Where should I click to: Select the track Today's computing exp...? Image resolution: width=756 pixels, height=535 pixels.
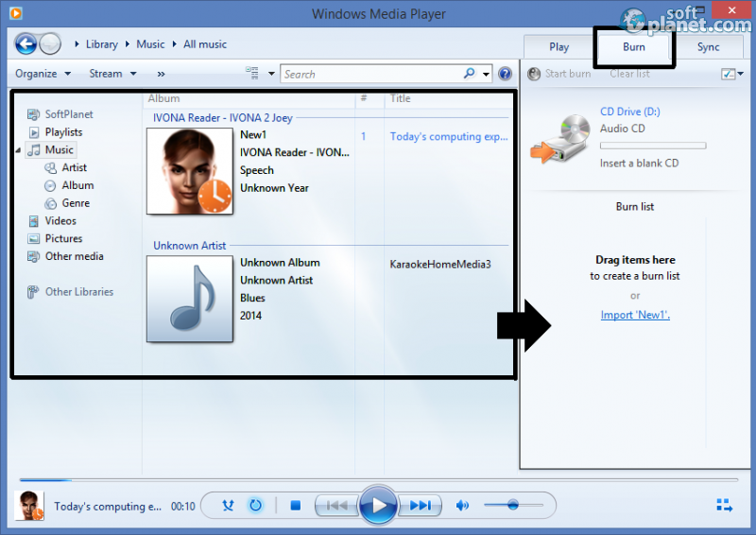(448, 136)
